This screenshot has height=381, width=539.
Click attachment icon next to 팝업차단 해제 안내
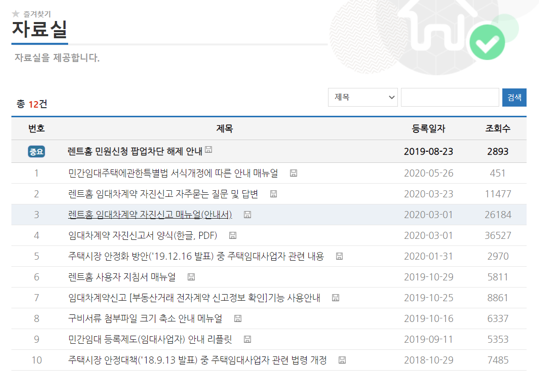point(208,149)
